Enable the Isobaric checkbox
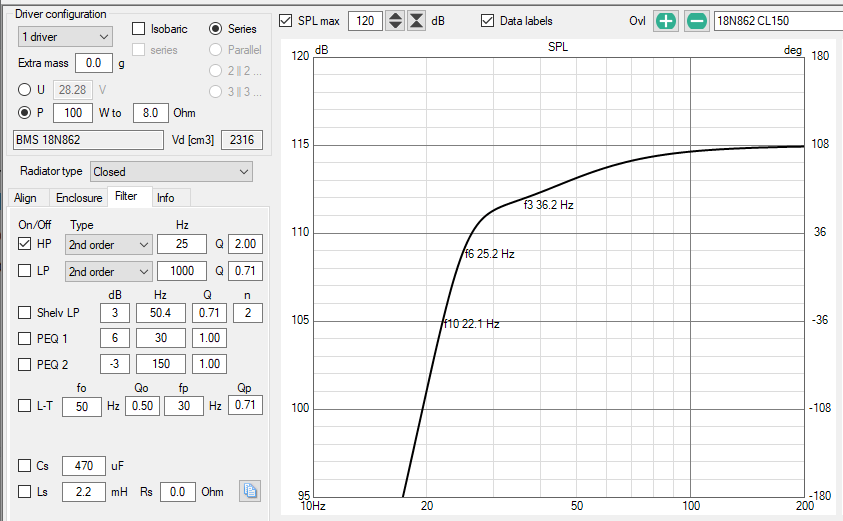The image size is (843, 521). pos(139,28)
